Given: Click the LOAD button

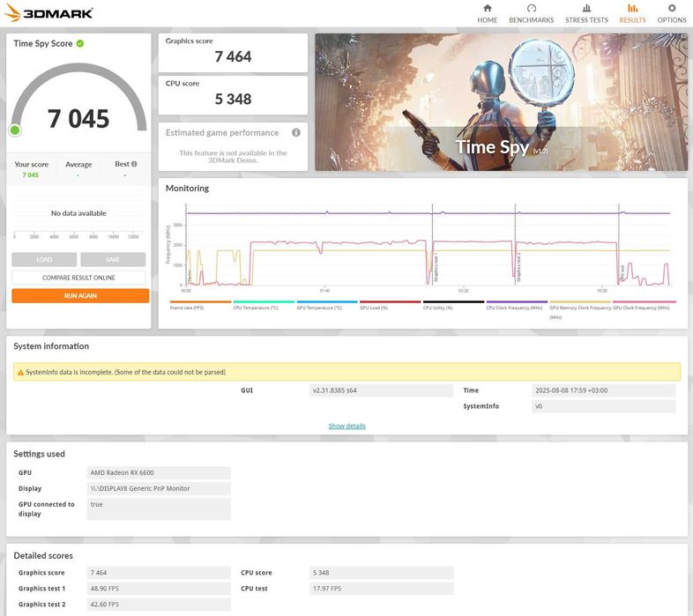Looking at the screenshot, I should [44, 259].
